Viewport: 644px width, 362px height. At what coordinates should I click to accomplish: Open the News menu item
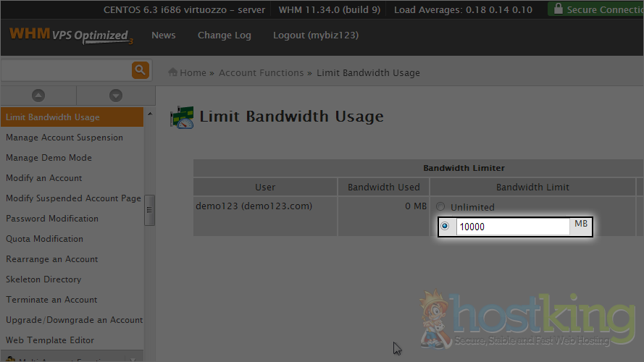click(164, 35)
